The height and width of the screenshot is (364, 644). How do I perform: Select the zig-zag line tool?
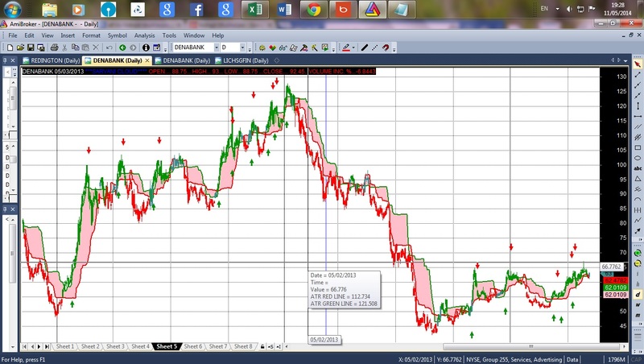tap(638, 221)
